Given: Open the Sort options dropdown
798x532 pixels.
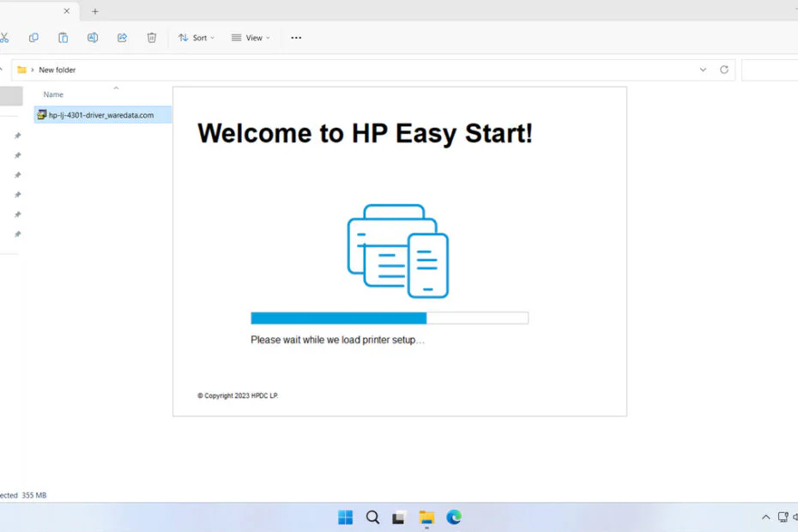Looking at the screenshot, I should [x=196, y=38].
